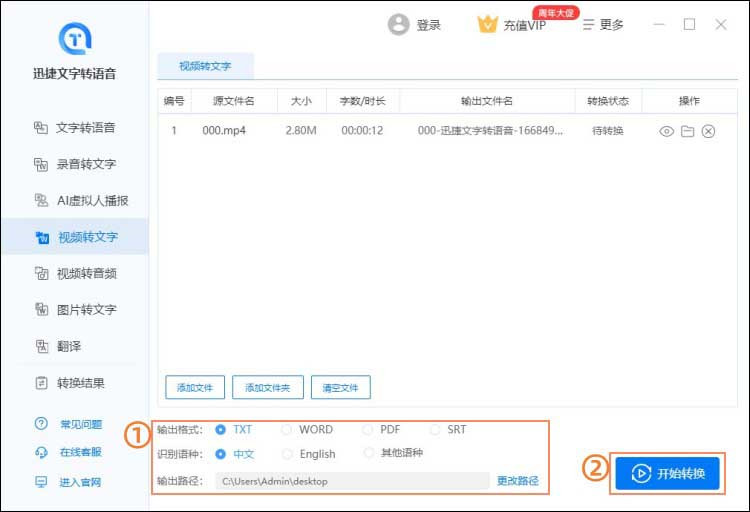Click the 源文件名 column header

pyautogui.click(x=234, y=101)
